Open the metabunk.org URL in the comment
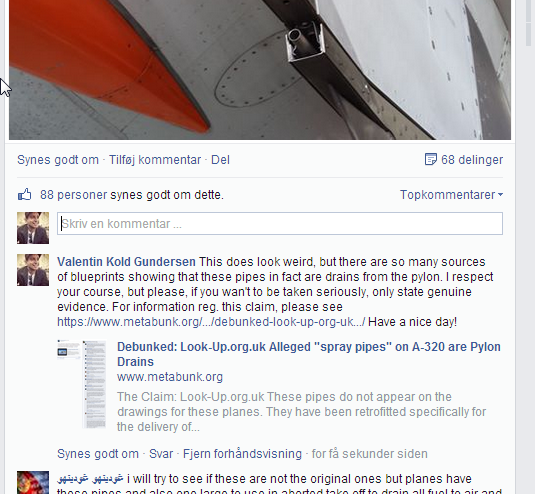The image size is (535, 494). pyautogui.click(x=211, y=322)
